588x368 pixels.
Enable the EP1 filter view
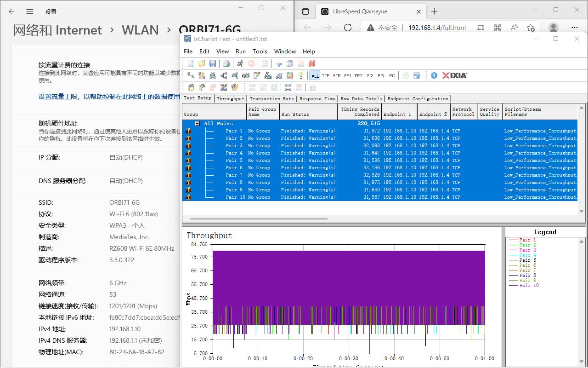(347, 75)
